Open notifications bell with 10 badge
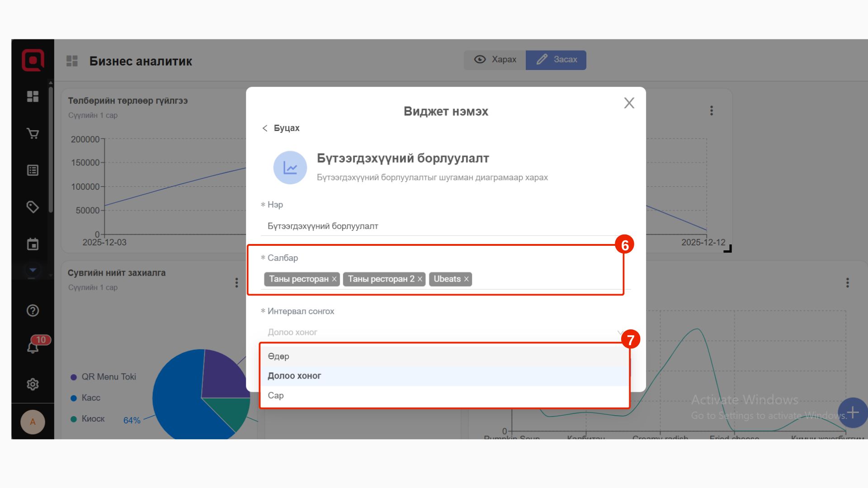Viewport: 868px width, 488px height. tap(33, 347)
